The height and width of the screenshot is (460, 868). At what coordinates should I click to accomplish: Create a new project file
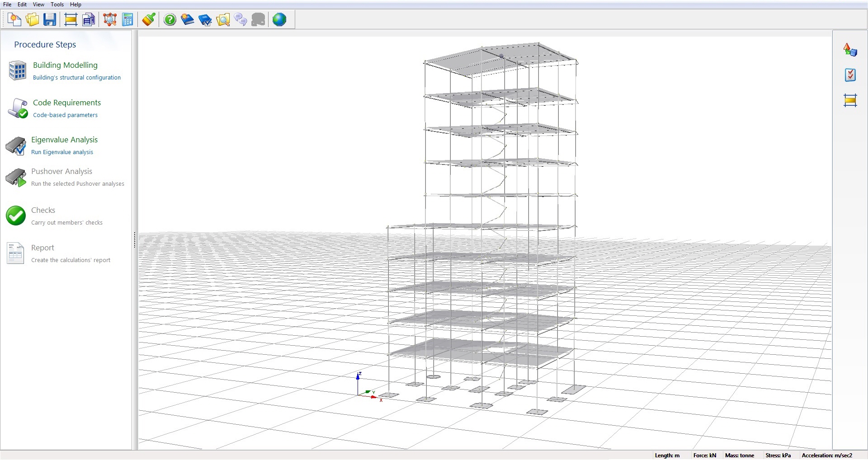point(14,19)
